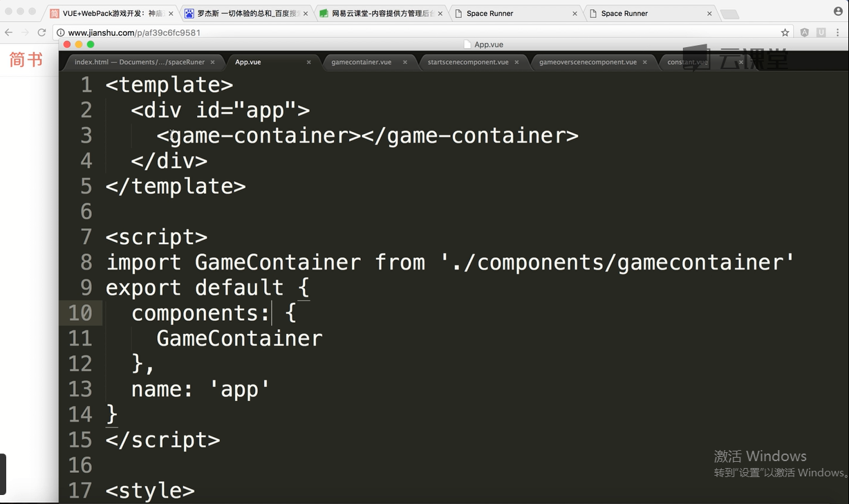Minimize the App.vue editor window with yellow button
The height and width of the screenshot is (504, 849).
click(x=79, y=44)
